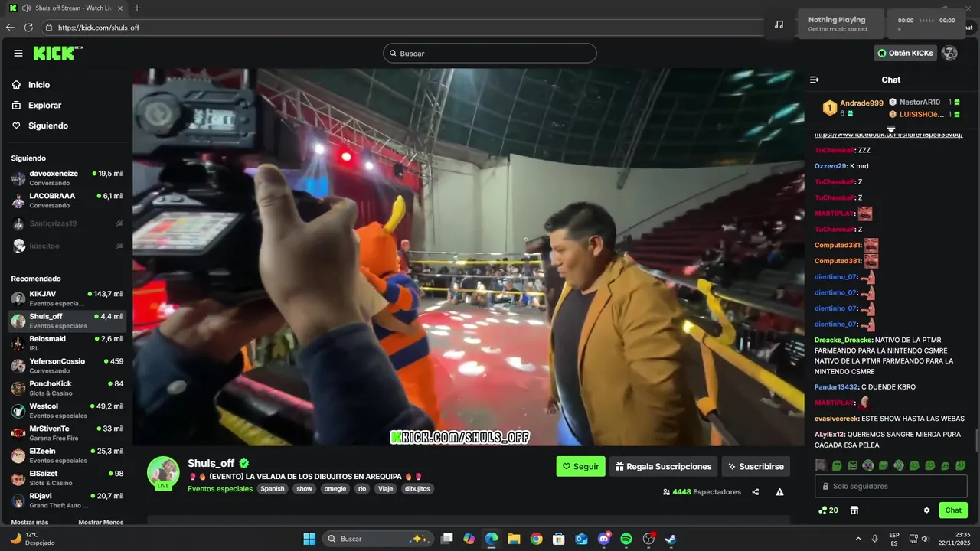Screen dimensions: 980x551
Task: Click the green Seguir button
Action: 580,466
